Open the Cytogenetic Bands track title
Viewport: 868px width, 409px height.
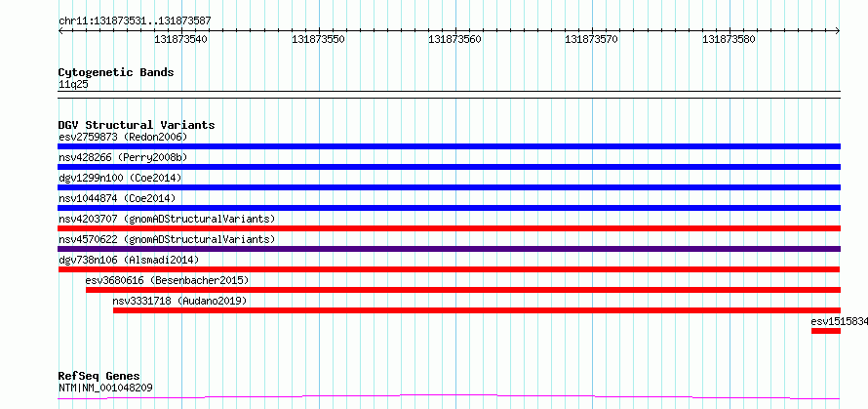(x=116, y=72)
